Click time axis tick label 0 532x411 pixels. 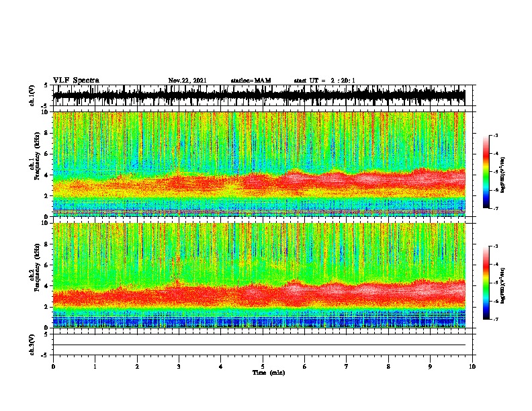pos(53,367)
